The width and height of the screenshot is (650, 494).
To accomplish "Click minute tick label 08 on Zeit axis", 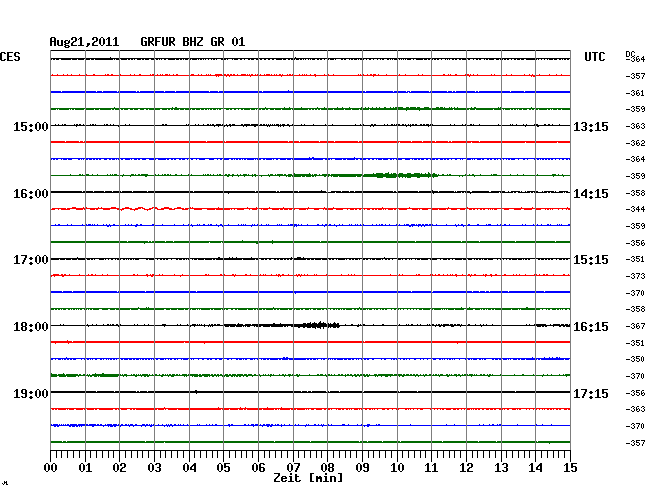I will [327, 468].
